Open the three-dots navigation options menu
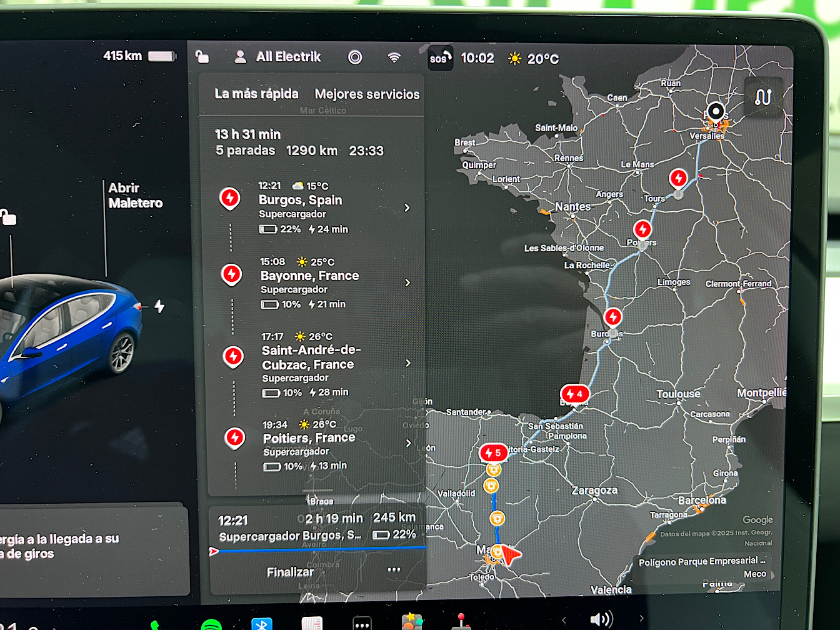 click(394, 569)
